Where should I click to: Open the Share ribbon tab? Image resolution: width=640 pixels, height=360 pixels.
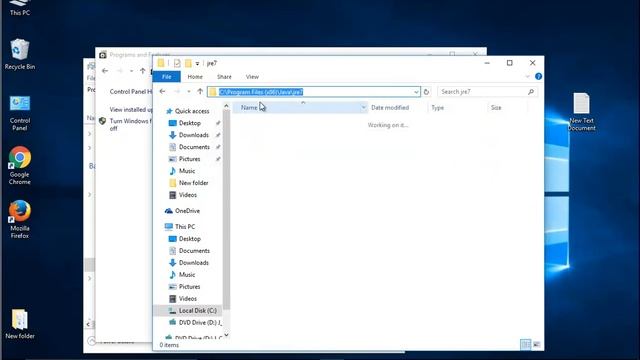[224, 76]
